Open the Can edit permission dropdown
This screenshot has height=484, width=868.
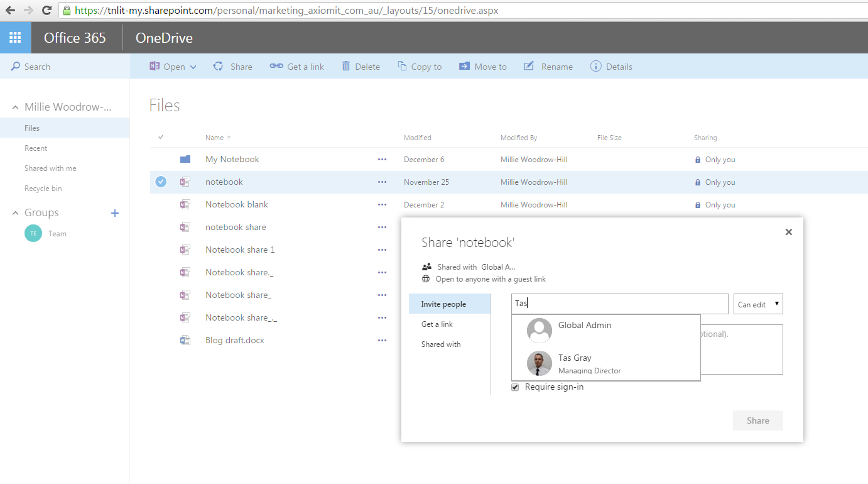[758, 304]
